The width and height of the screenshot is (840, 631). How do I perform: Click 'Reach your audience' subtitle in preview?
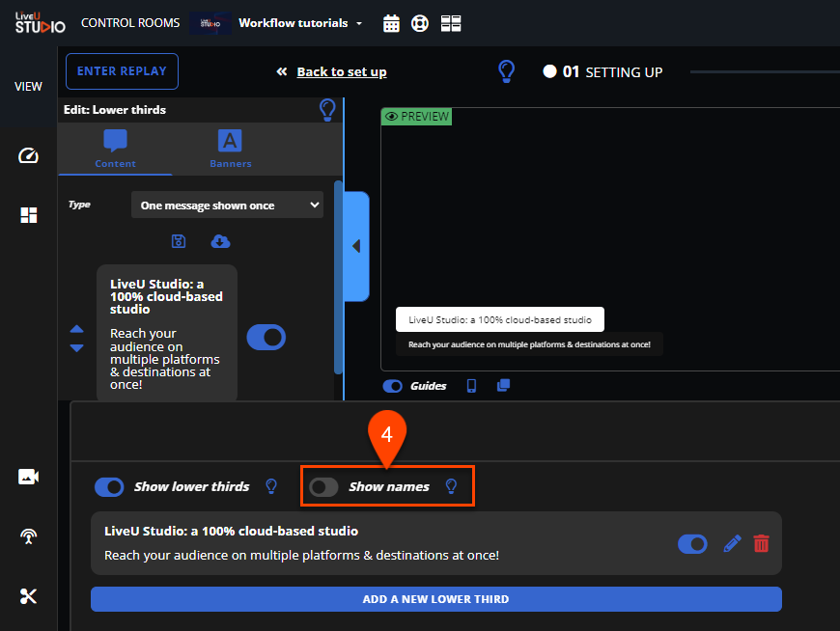coord(529,344)
